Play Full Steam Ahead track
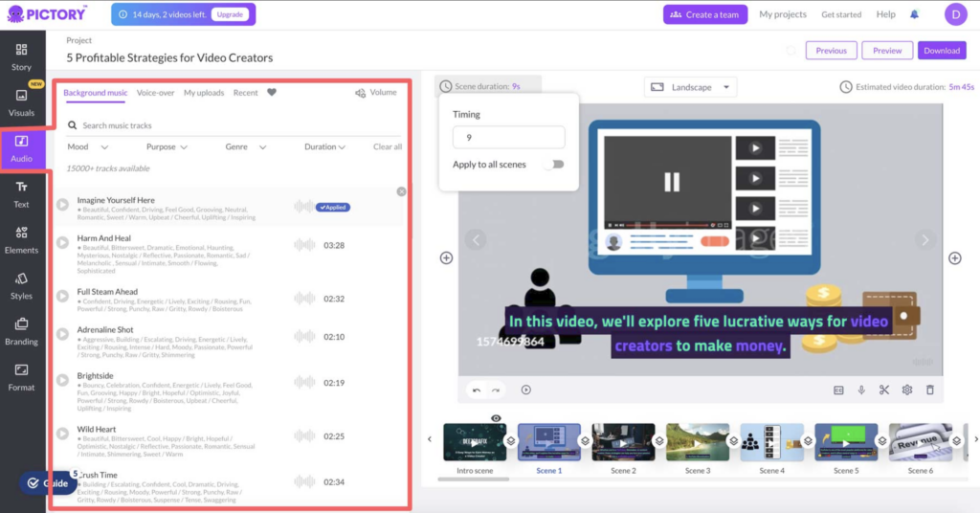 pyautogui.click(x=62, y=296)
